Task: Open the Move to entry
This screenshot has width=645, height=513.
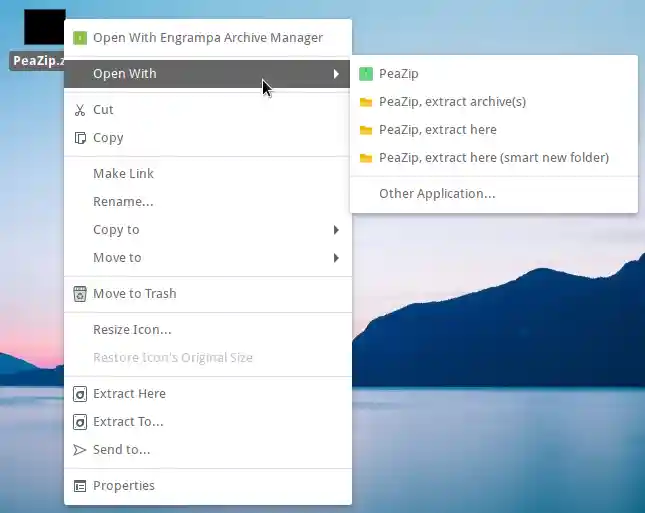Action: coord(208,258)
